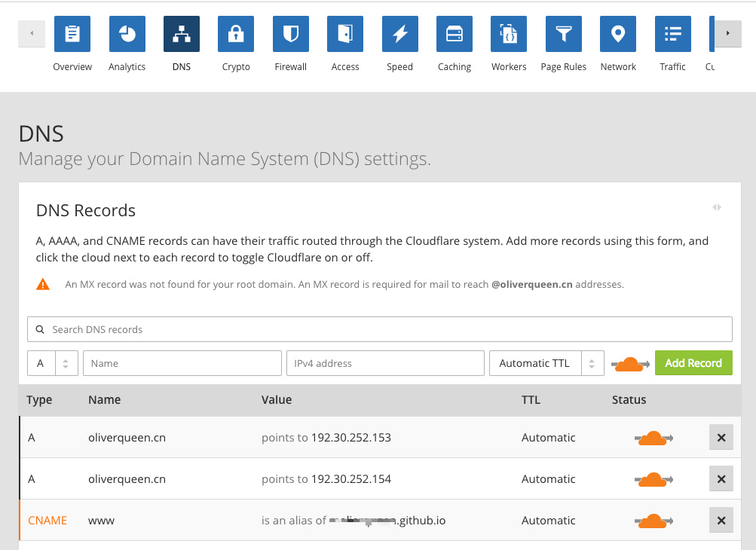Click the green Add Record button
This screenshot has height=550, width=756.
693,363
